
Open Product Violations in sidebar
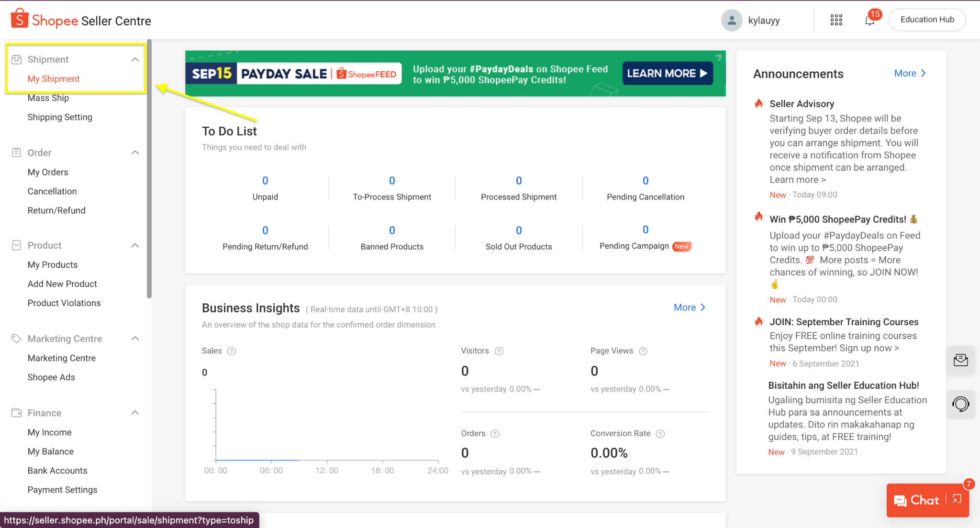click(64, 303)
